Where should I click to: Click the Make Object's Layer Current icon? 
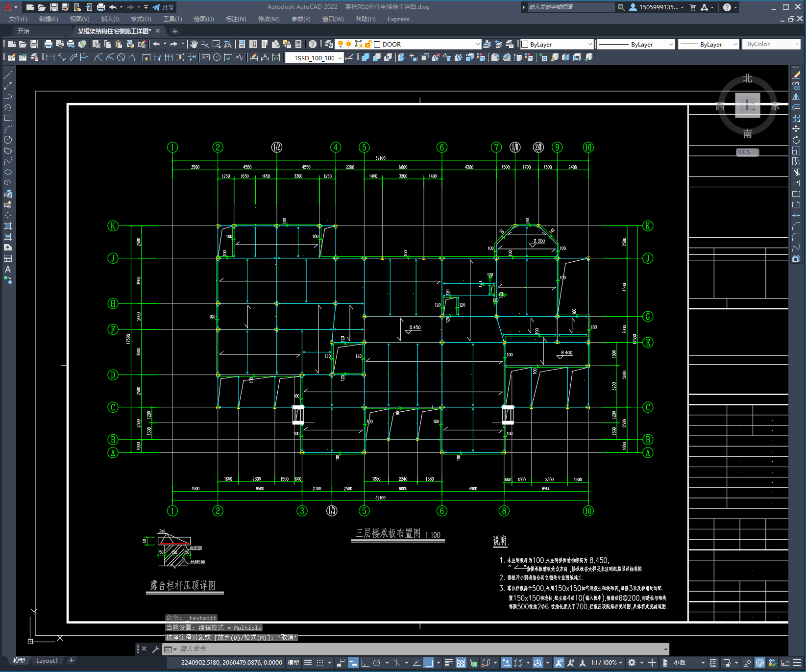pyautogui.click(x=487, y=44)
